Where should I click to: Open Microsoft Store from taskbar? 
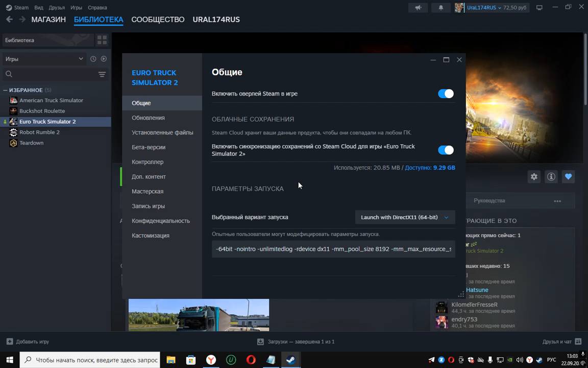191,360
